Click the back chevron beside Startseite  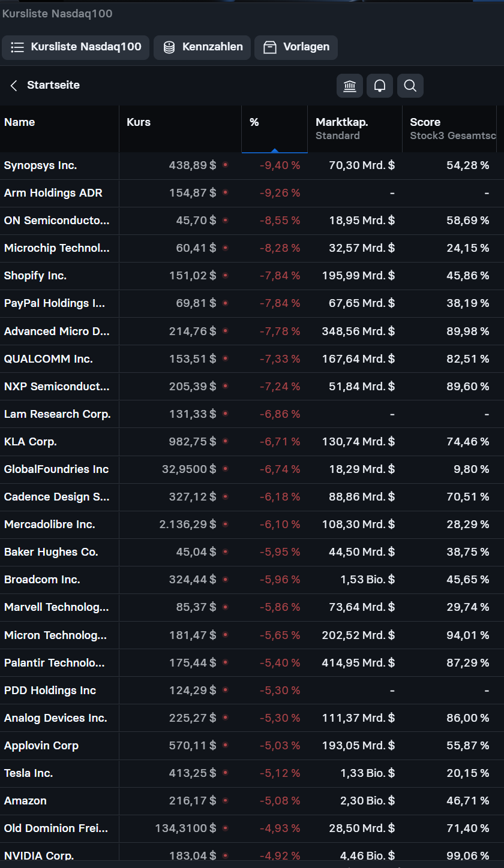[14, 86]
